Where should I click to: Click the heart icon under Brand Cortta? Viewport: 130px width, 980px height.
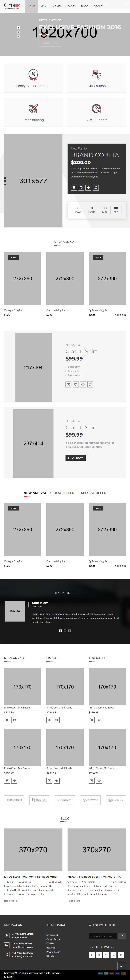click(x=81, y=188)
